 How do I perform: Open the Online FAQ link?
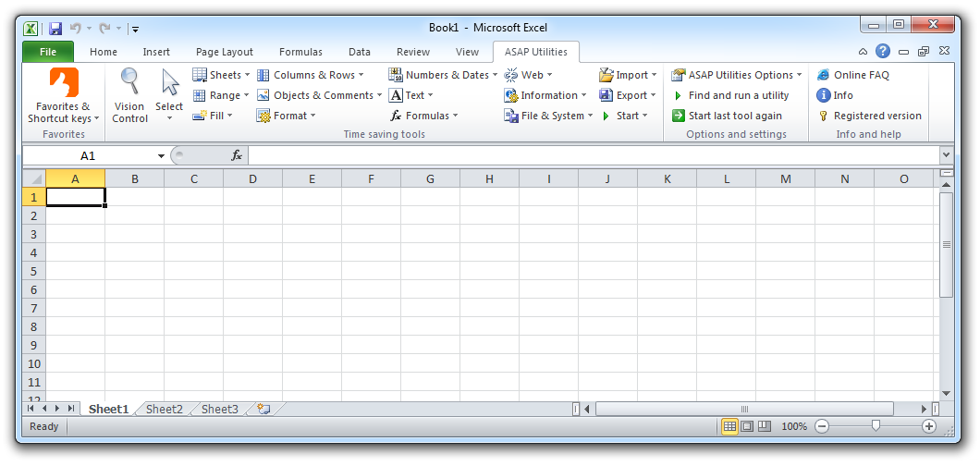click(x=852, y=75)
